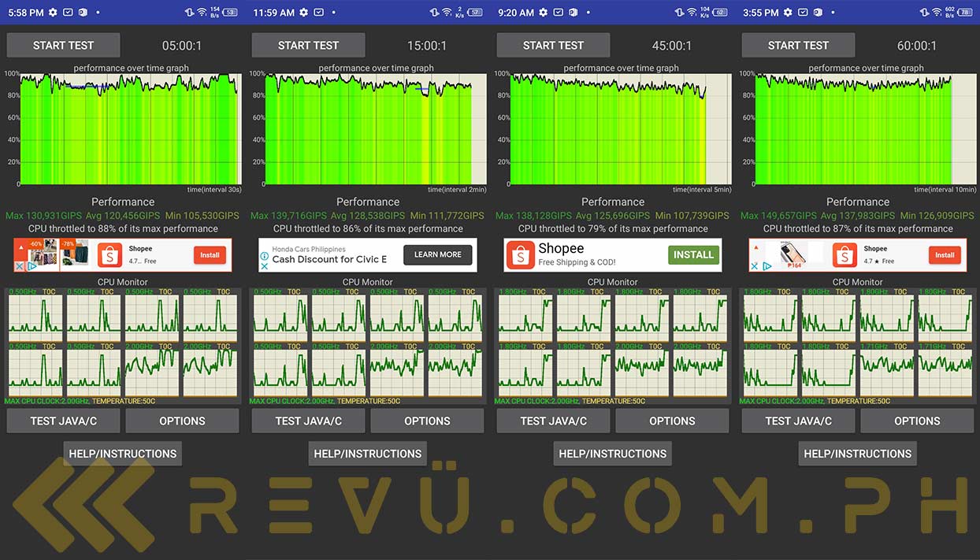Tap START TEST in the 9:20 AM screenshot
The image size is (980, 560).
click(x=553, y=45)
